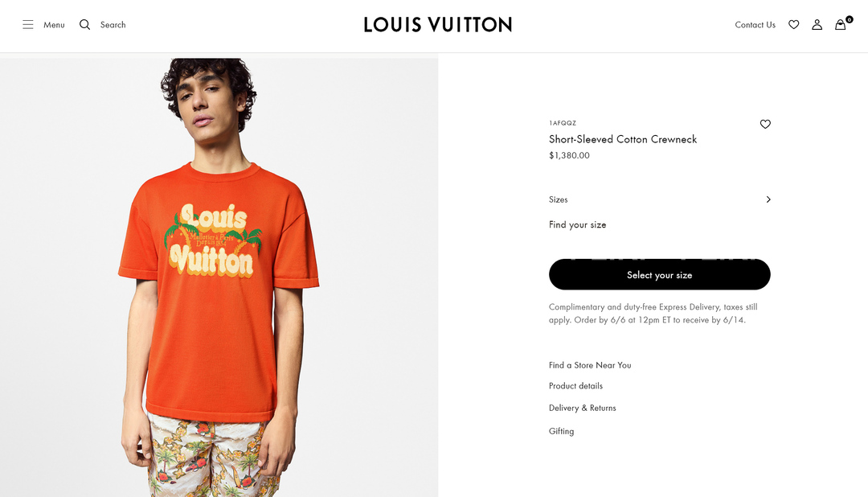Click the product title Short-Sleeved Cotton Crewneck
The width and height of the screenshot is (868, 497).
[x=622, y=139]
